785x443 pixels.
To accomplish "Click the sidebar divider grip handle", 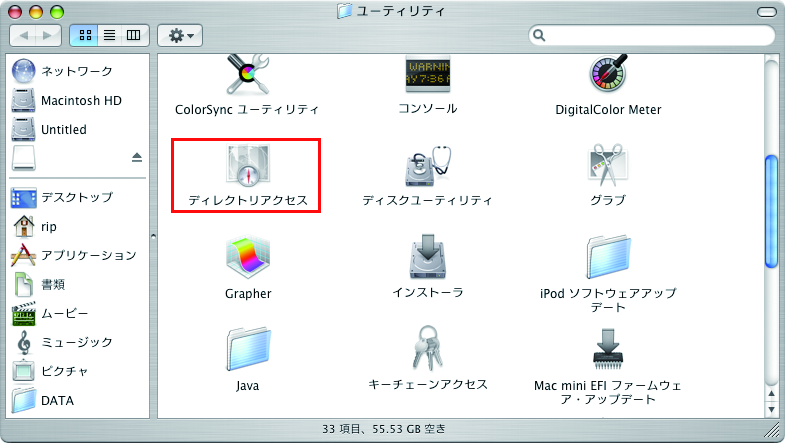I will tap(153, 236).
